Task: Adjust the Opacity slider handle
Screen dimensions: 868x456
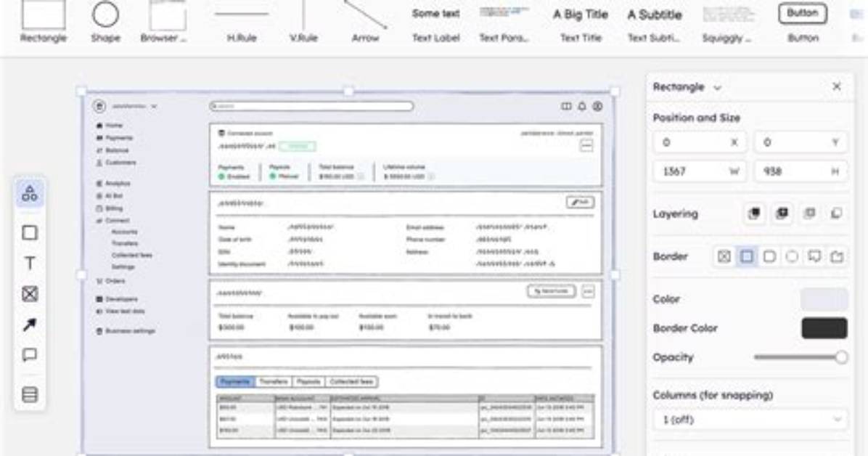Action: [841, 357]
